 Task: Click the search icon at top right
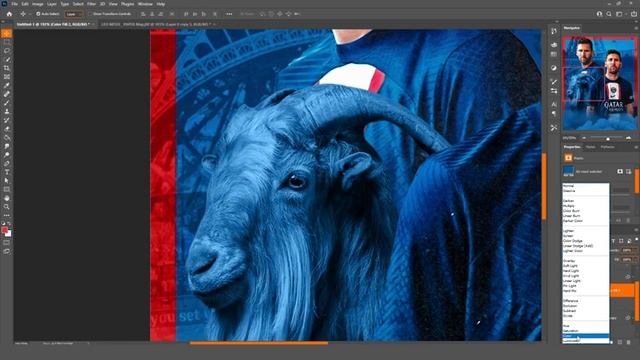point(609,14)
